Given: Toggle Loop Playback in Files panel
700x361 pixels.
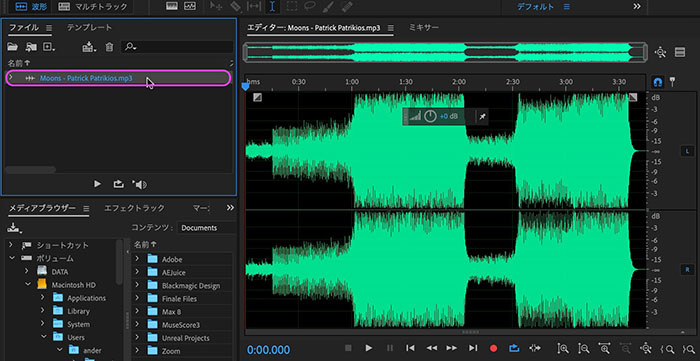Looking at the screenshot, I should point(118,184).
